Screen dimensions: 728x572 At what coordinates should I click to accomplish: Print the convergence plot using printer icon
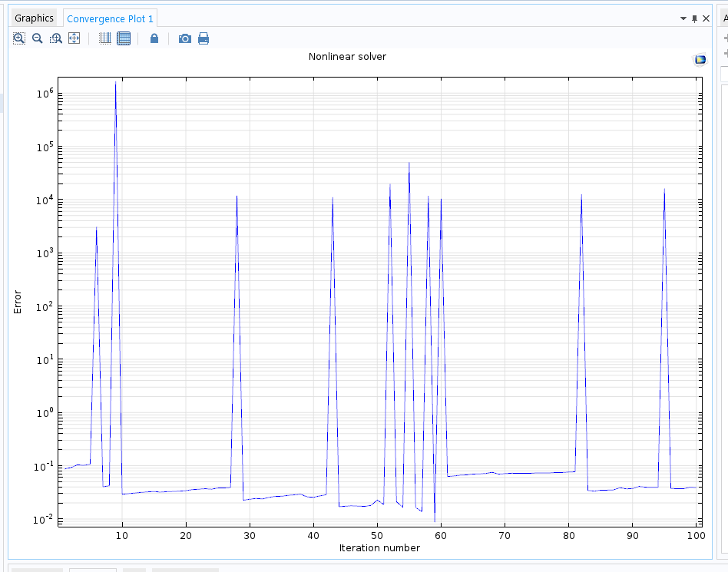(204, 38)
